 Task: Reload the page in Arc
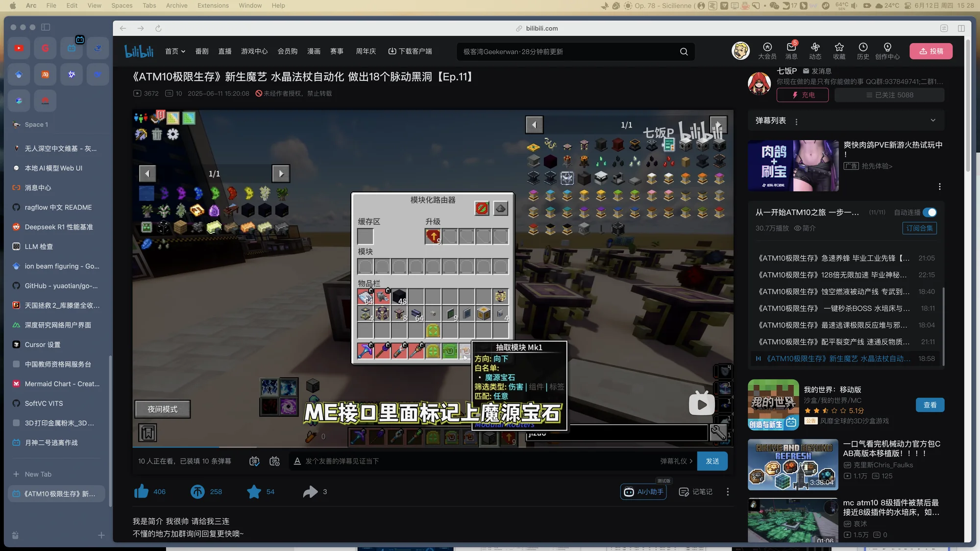pyautogui.click(x=158, y=28)
